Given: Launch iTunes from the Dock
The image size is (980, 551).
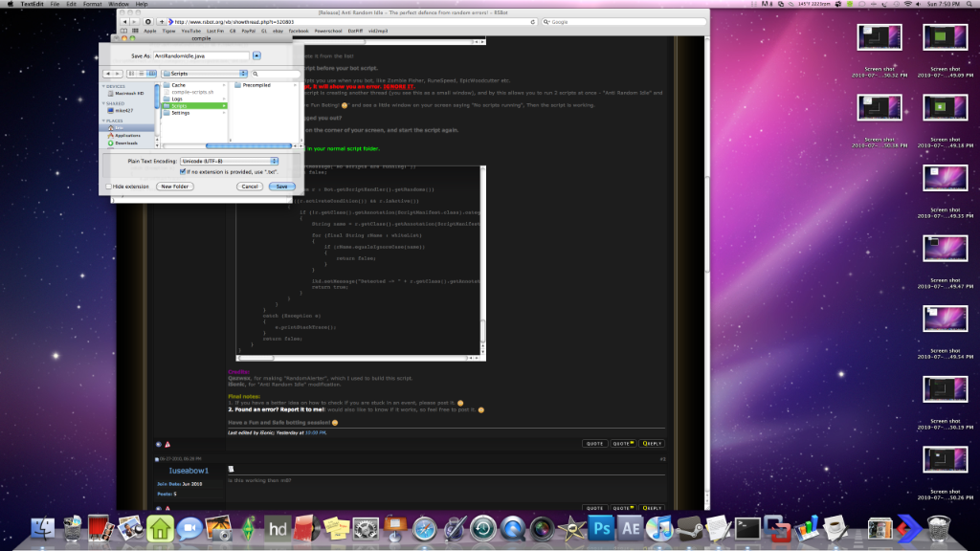Looking at the screenshot, I should [658, 529].
